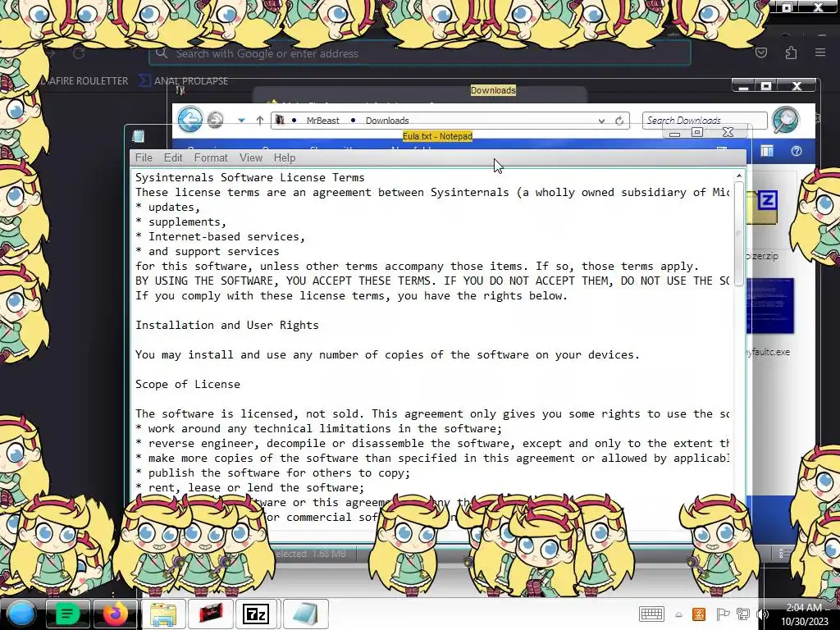Toggle the preview pane icon in explorer
The height and width of the screenshot is (630, 840).
(767, 152)
